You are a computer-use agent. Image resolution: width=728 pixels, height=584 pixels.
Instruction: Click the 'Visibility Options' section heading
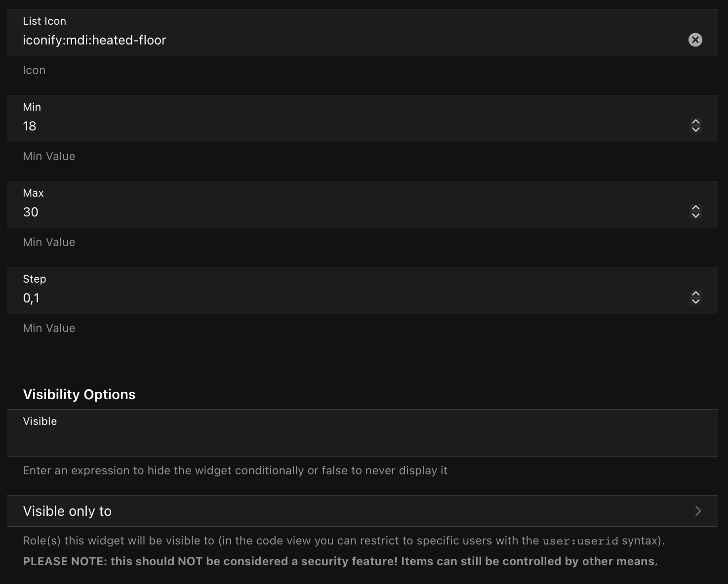tap(79, 394)
